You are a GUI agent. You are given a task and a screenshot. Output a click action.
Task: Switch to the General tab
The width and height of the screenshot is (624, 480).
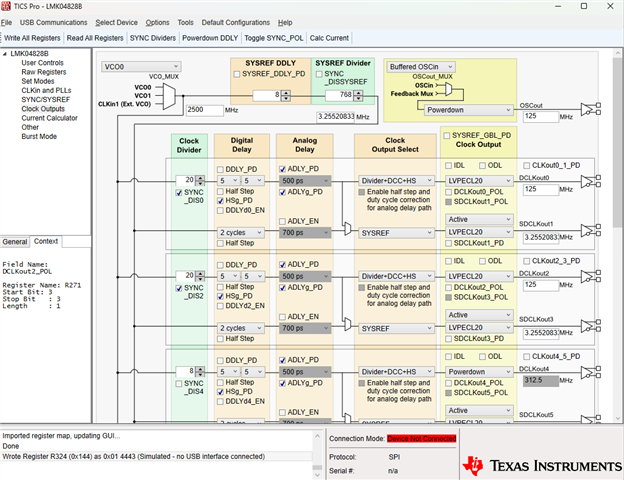click(15, 242)
